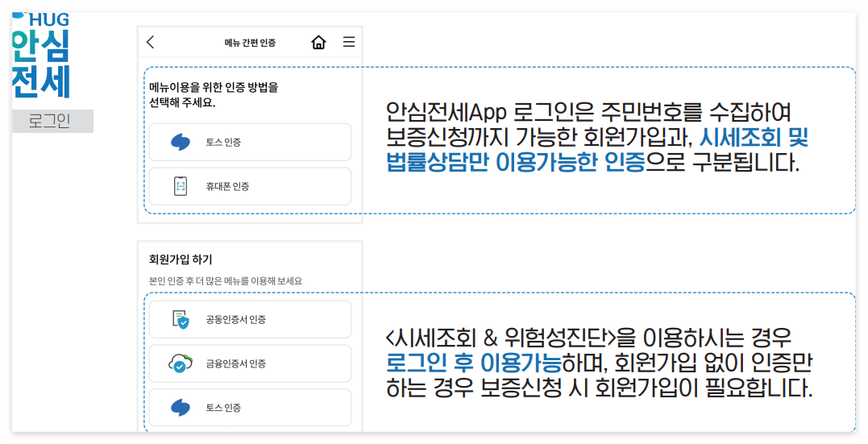This screenshot has width=868, height=444.
Task: Open the home icon in app header
Action: (318, 42)
